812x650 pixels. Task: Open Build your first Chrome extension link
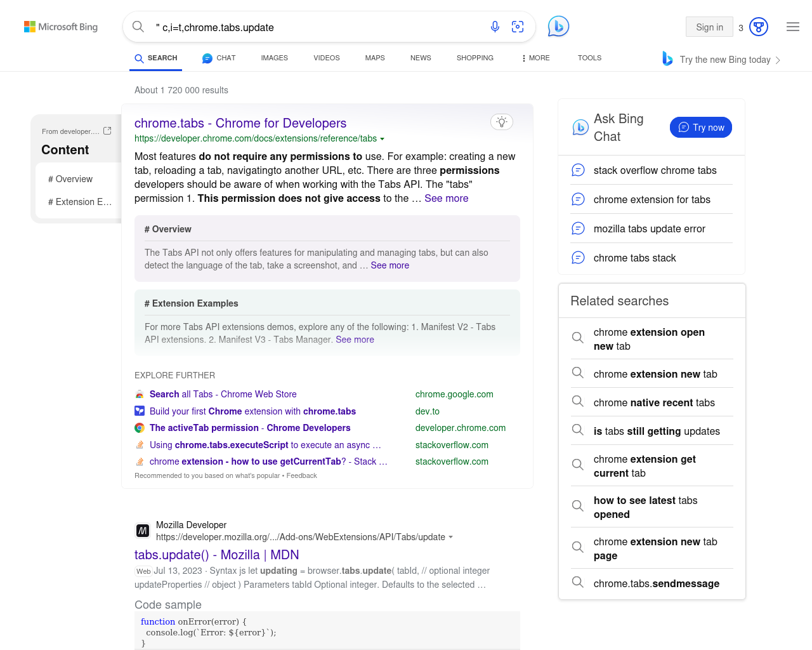pyautogui.click(x=252, y=411)
